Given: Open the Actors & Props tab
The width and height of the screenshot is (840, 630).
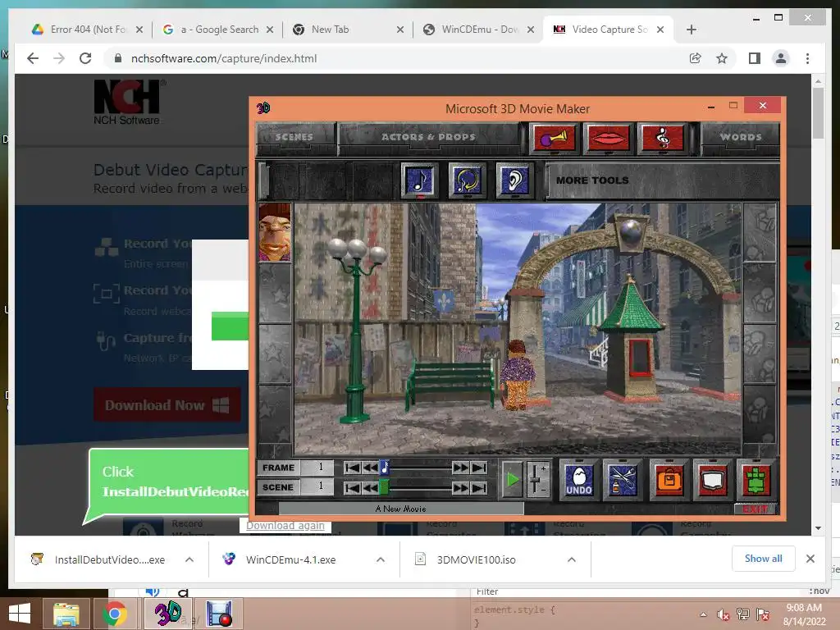Looking at the screenshot, I should point(428,137).
